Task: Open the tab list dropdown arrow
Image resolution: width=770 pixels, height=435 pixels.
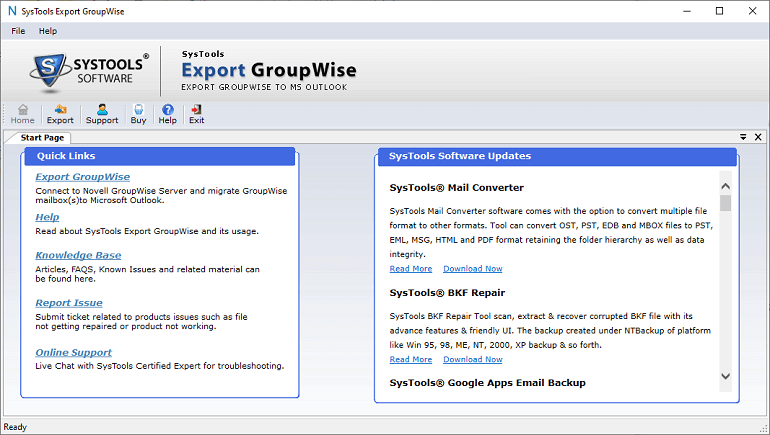Action: pyautogui.click(x=743, y=137)
